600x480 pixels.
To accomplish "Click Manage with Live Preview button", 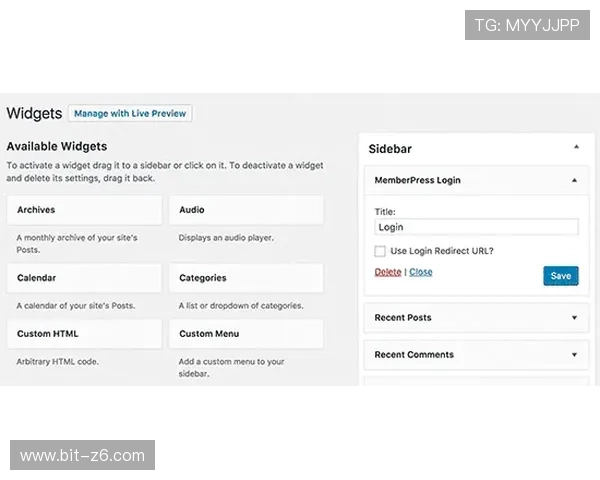I will [x=130, y=114].
